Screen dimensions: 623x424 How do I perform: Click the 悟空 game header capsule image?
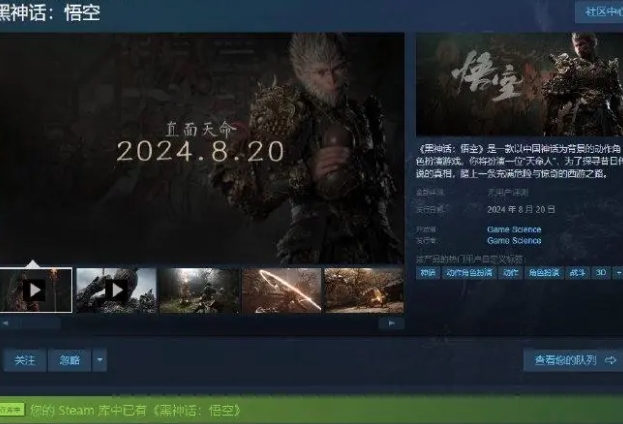pyautogui.click(x=519, y=84)
